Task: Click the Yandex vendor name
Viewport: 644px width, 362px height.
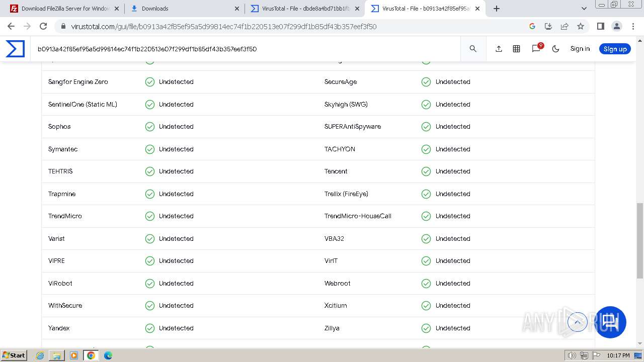Action: pyautogui.click(x=59, y=328)
